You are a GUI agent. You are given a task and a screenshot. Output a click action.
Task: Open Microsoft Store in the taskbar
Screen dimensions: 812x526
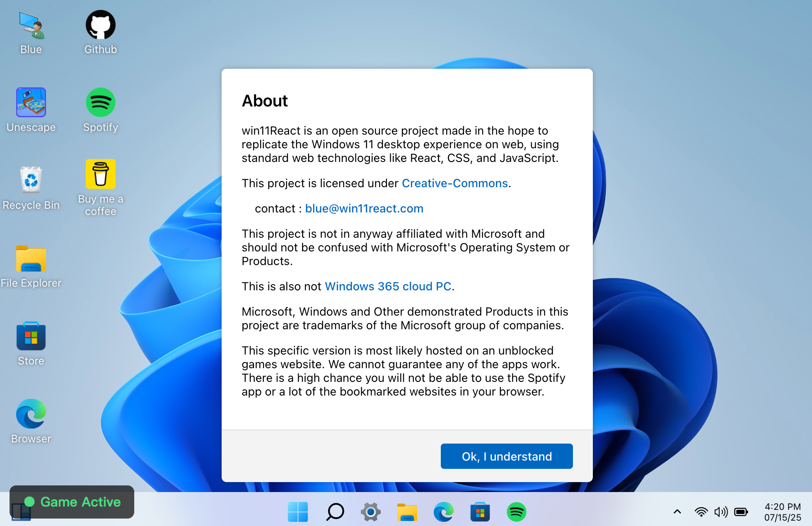[480, 512]
